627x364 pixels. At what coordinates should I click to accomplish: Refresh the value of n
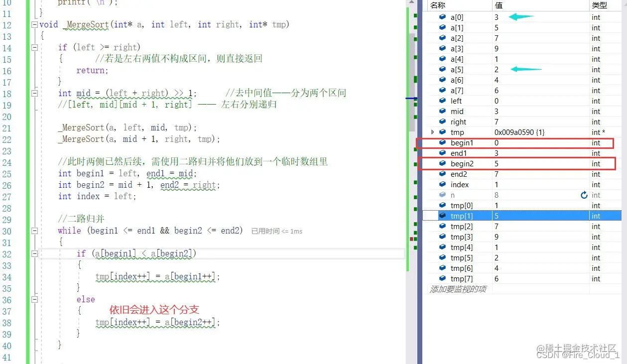pos(584,195)
